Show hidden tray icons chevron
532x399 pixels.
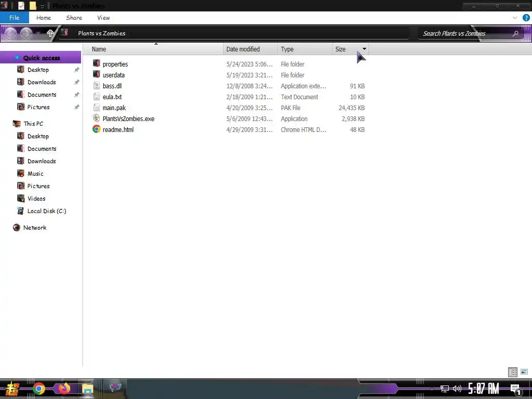(432, 389)
